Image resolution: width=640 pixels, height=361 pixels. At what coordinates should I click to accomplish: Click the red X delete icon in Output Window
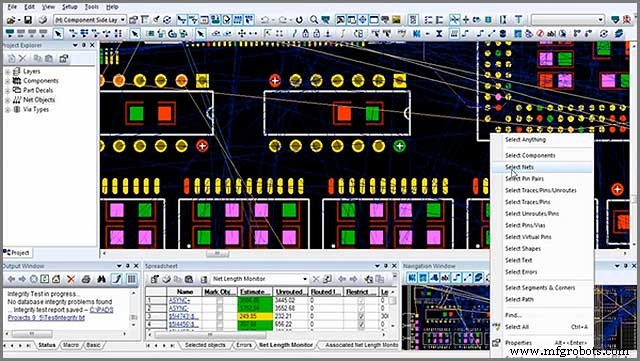pos(71,279)
